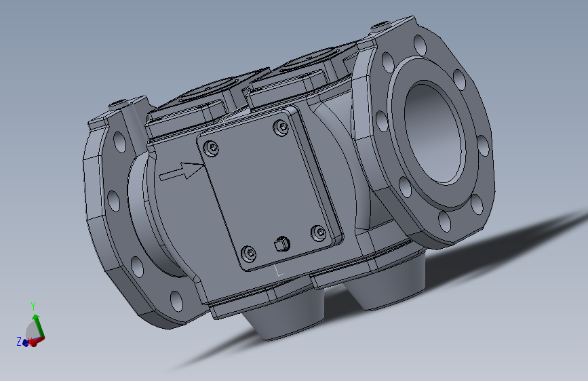
Task: Click the blue Z axis of the orientation triad
Action: (x=26, y=343)
